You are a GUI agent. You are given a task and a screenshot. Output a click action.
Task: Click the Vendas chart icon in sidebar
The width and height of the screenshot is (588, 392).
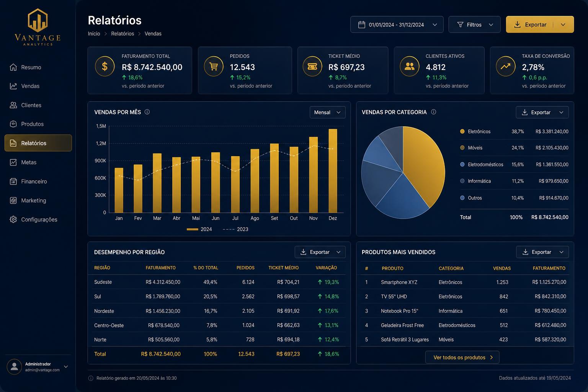pyautogui.click(x=13, y=86)
